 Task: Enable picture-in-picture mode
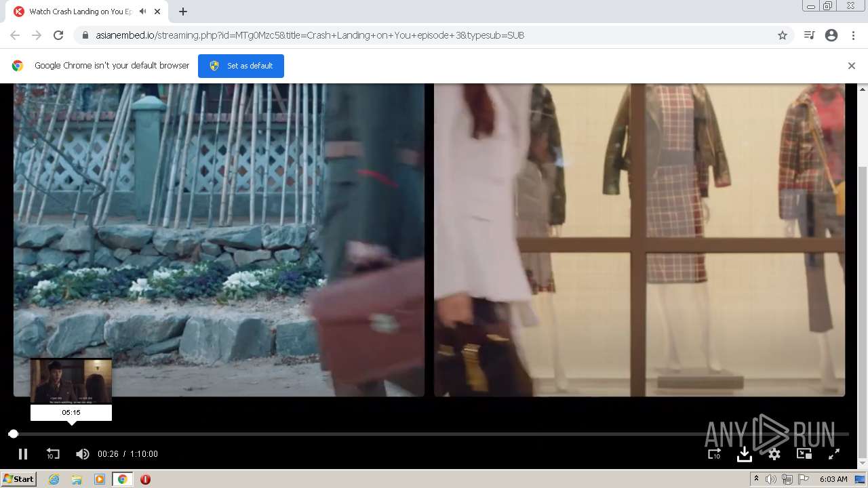[x=804, y=454]
